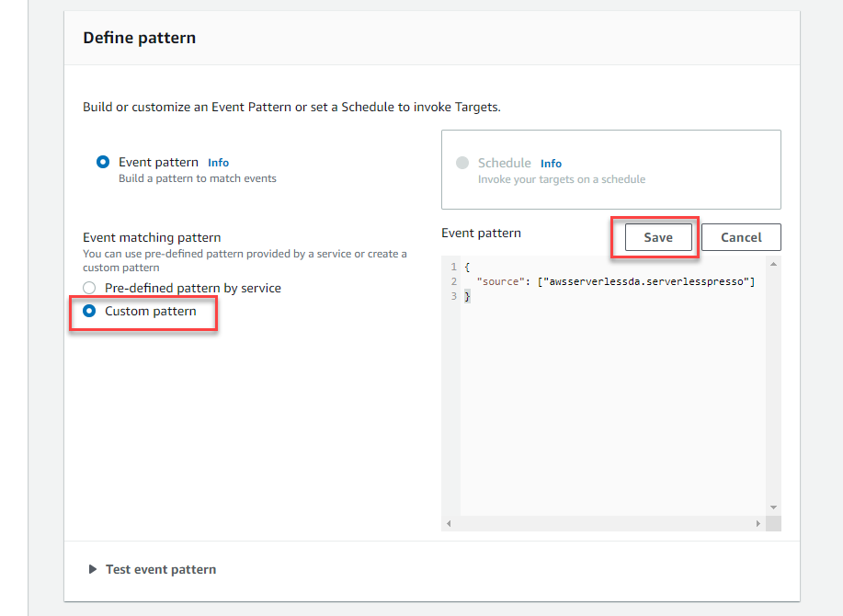Screen dimensions: 843x616
Task: Click the Save button
Action: pos(658,237)
